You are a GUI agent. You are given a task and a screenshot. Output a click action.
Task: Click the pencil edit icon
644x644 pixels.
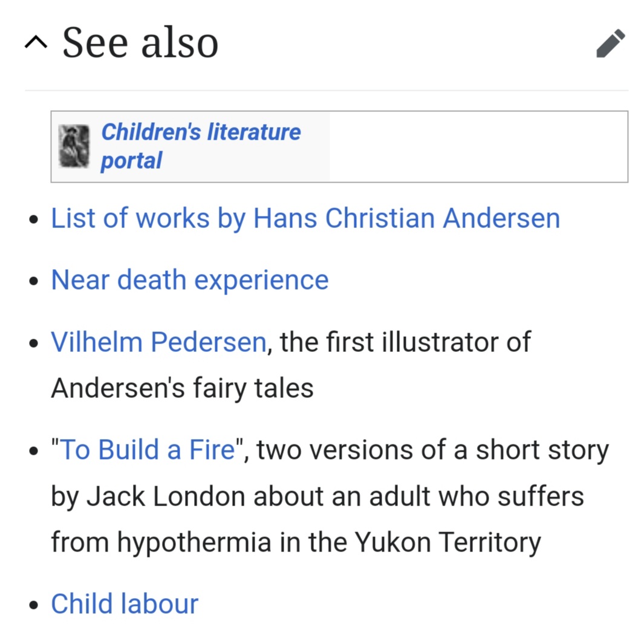coord(610,44)
